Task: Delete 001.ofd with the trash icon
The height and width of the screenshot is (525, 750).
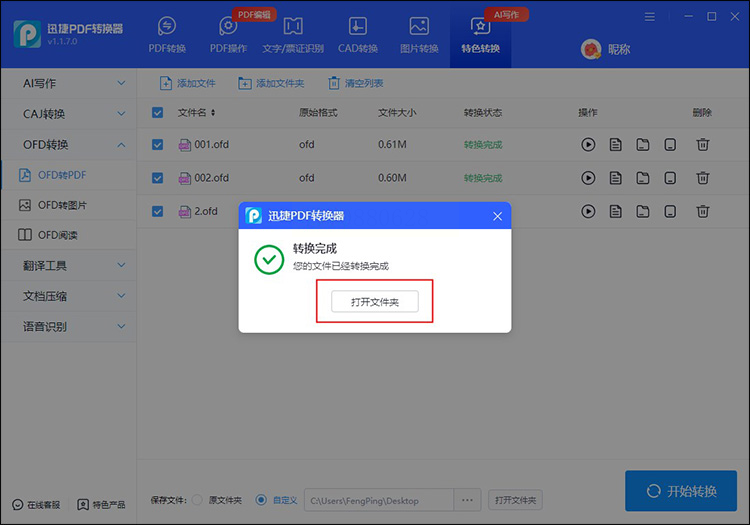Action: 703,144
